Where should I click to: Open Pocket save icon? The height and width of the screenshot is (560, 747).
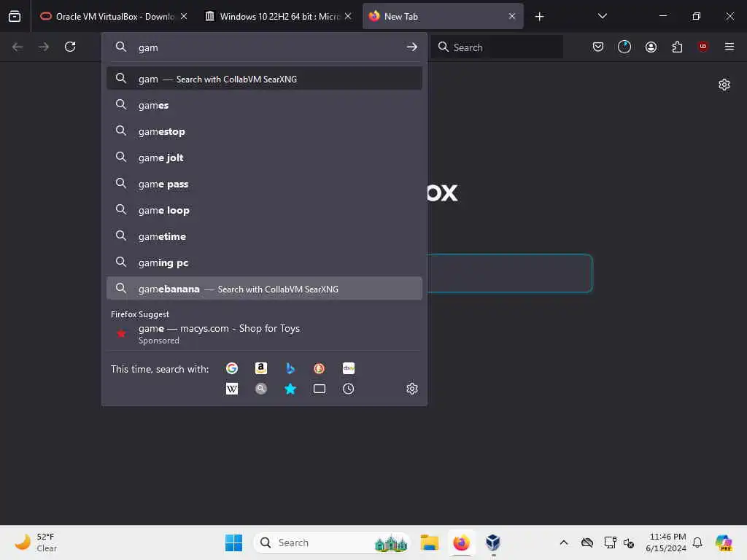[598, 47]
